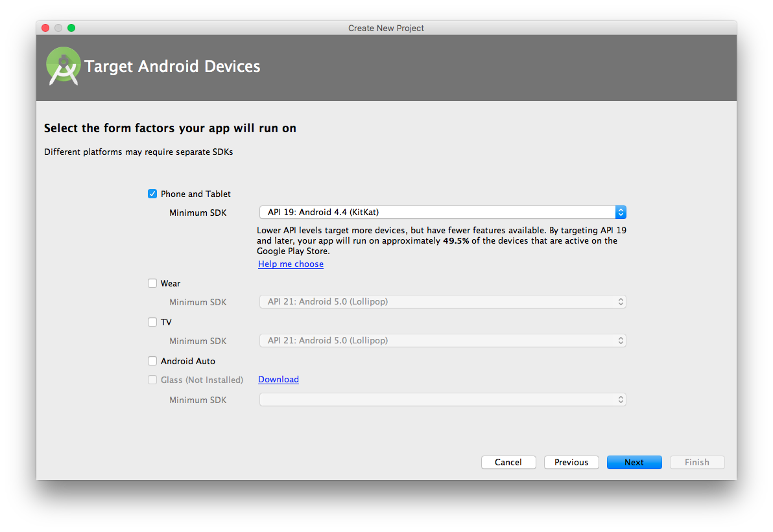Viewport: 773px width, 532px height.
Task: Click the disabled Glass checkbox
Action: [152, 380]
